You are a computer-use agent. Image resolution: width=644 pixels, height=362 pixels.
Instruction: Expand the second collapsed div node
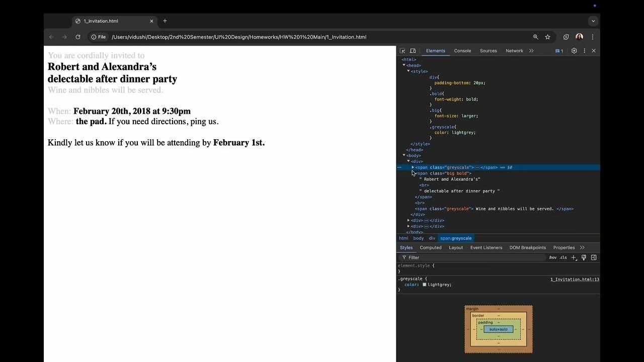point(408,220)
